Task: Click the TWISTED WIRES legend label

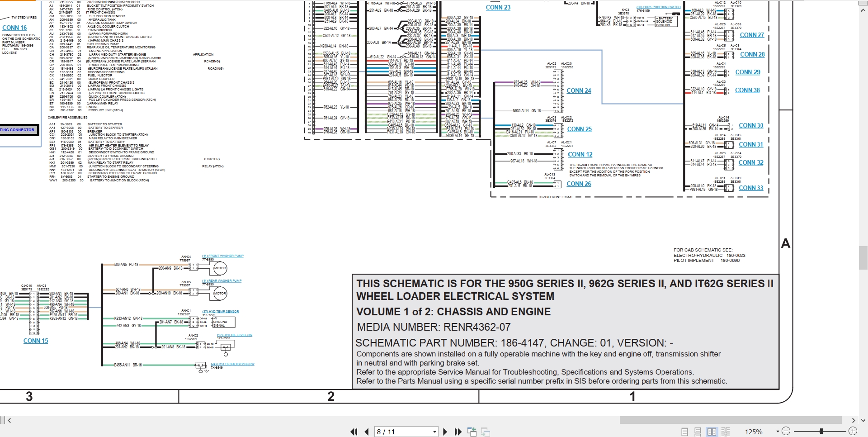Action: (x=24, y=17)
